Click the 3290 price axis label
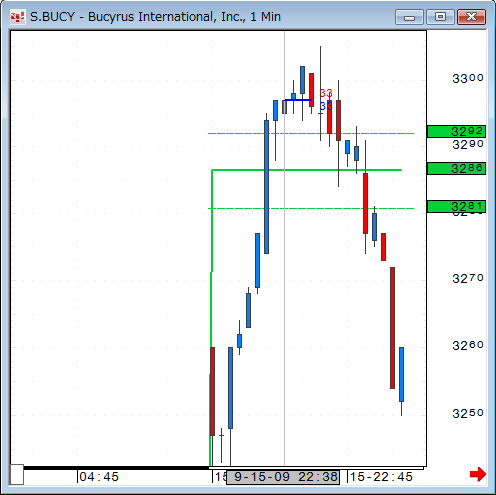Screen dimensions: 496x495 pos(468,144)
